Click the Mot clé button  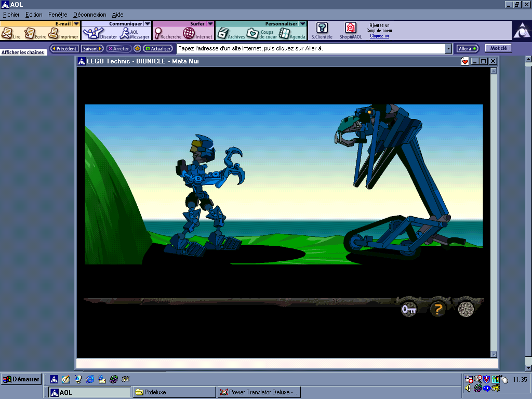tap(498, 48)
